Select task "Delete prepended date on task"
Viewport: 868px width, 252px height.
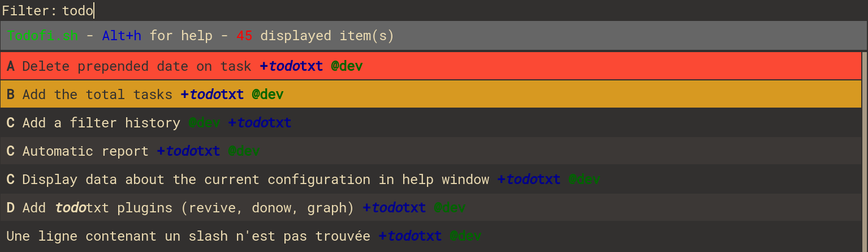[430, 66]
